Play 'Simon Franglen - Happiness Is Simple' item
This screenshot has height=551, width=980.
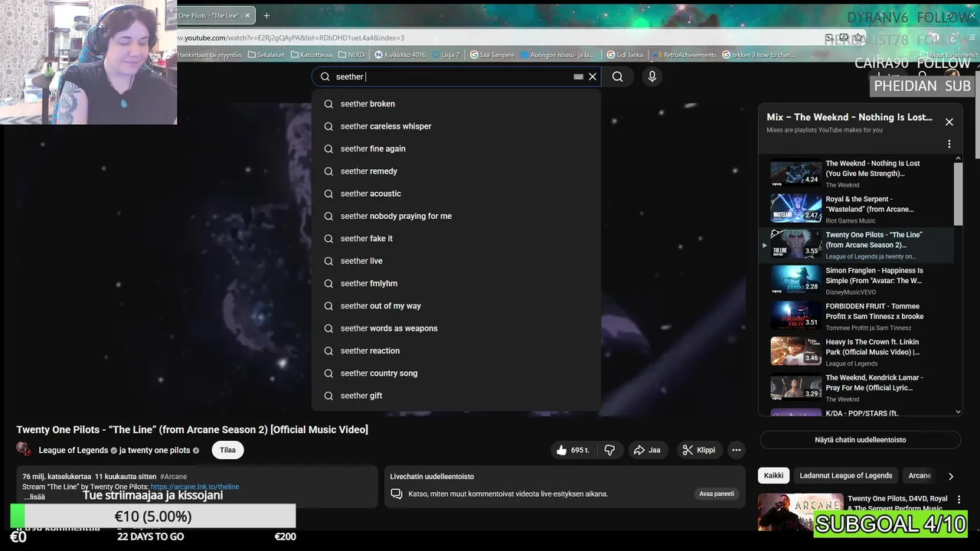856,281
